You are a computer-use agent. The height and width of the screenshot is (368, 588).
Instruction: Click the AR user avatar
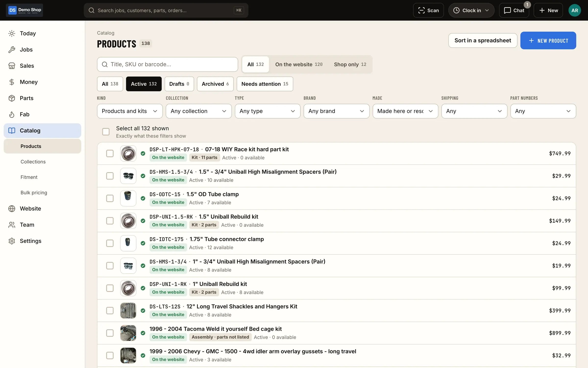point(575,10)
